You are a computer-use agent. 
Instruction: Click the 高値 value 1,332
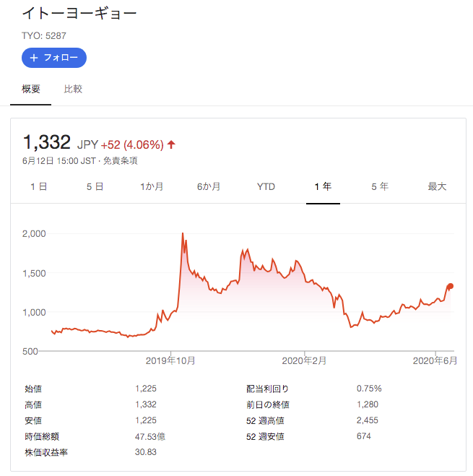tap(146, 404)
